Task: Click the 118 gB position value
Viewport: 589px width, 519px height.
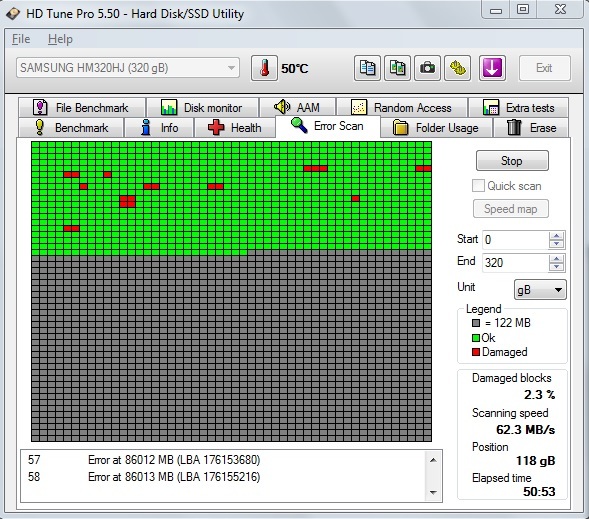Action: [535, 460]
